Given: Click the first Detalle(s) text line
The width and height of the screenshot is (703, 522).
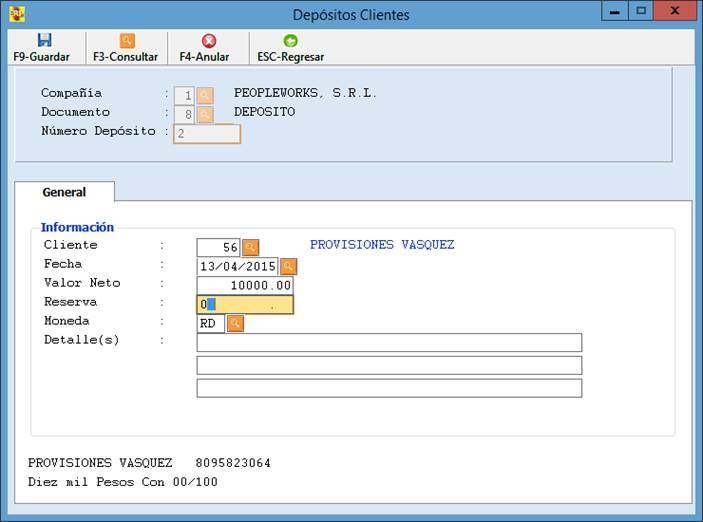Looking at the screenshot, I should tap(389, 343).
